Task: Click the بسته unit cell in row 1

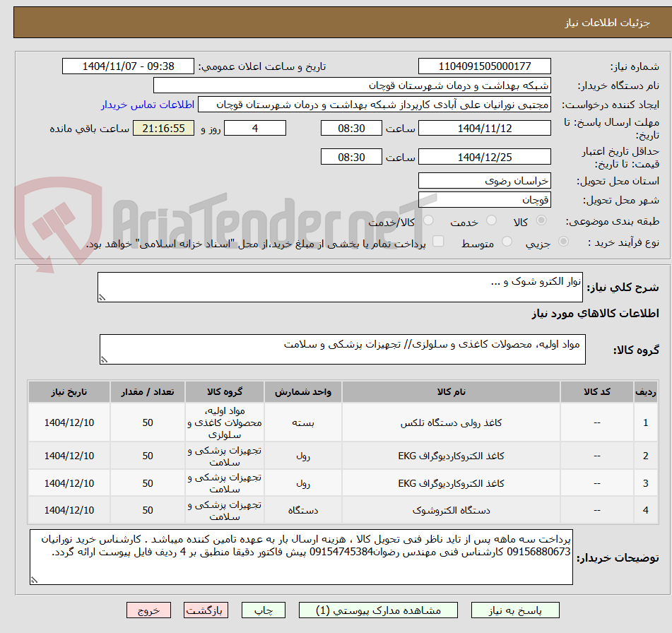Action: tap(303, 422)
